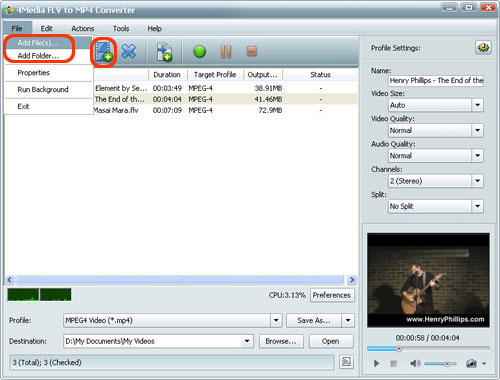
Task: Mute the preview with the speaker icon
Action: tap(415, 363)
